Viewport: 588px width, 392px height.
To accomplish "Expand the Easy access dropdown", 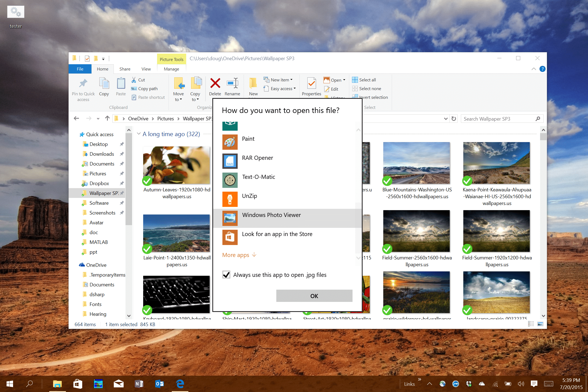I will [280, 88].
